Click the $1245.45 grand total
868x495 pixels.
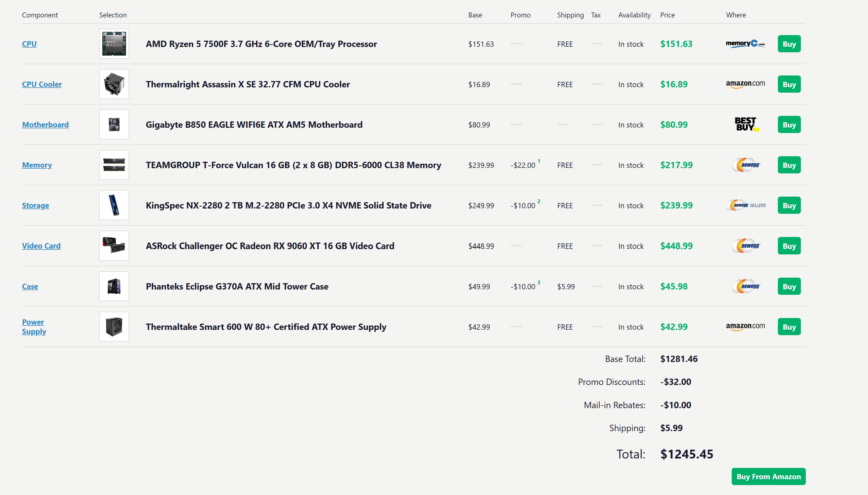click(x=687, y=454)
